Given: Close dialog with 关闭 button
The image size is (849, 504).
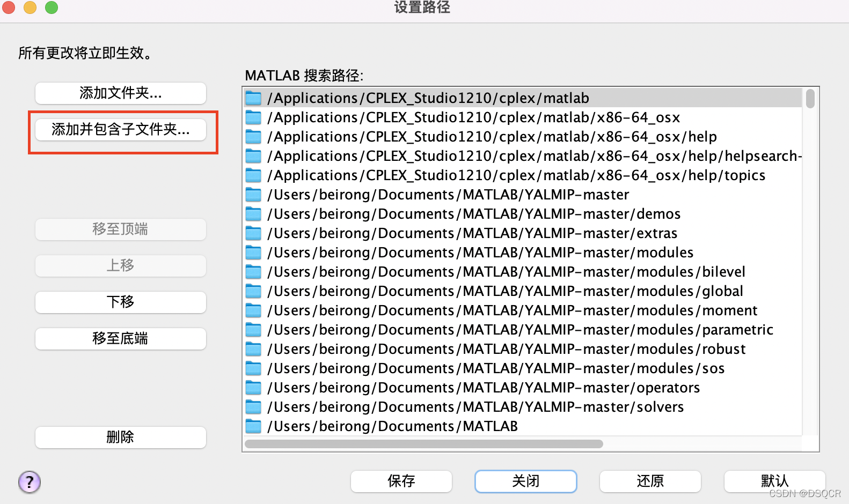Looking at the screenshot, I should click(x=526, y=481).
